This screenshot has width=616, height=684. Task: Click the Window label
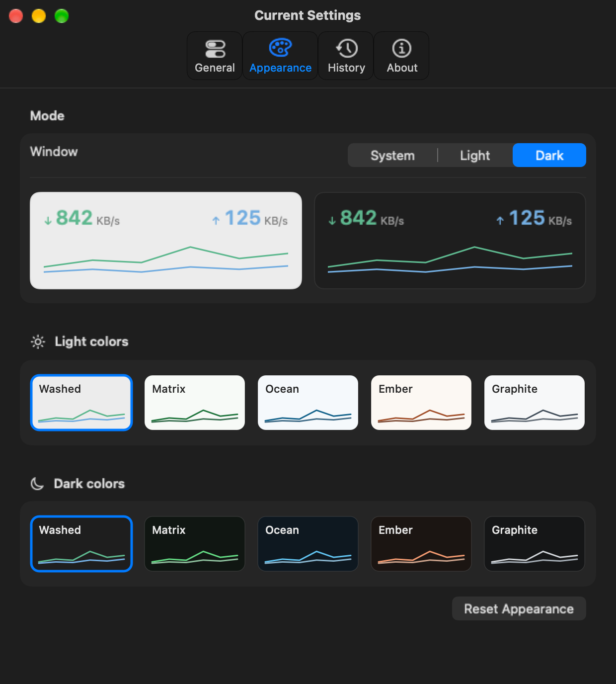[54, 152]
